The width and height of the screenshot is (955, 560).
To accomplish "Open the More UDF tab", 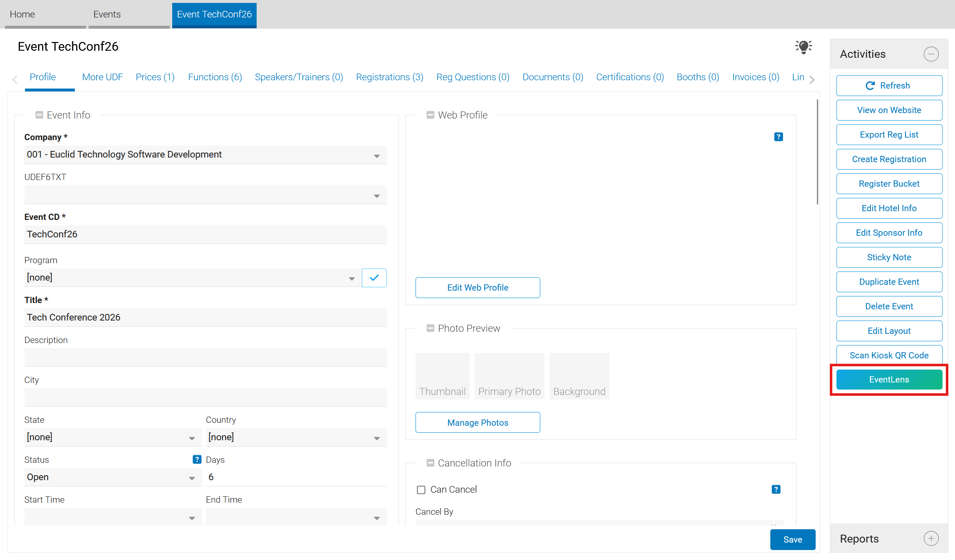I will click(x=103, y=77).
